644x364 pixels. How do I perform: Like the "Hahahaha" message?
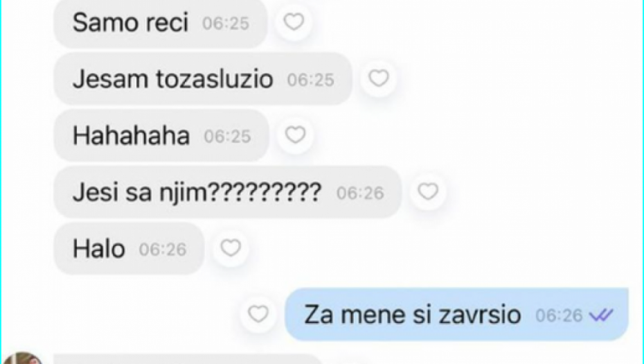pyautogui.click(x=295, y=135)
